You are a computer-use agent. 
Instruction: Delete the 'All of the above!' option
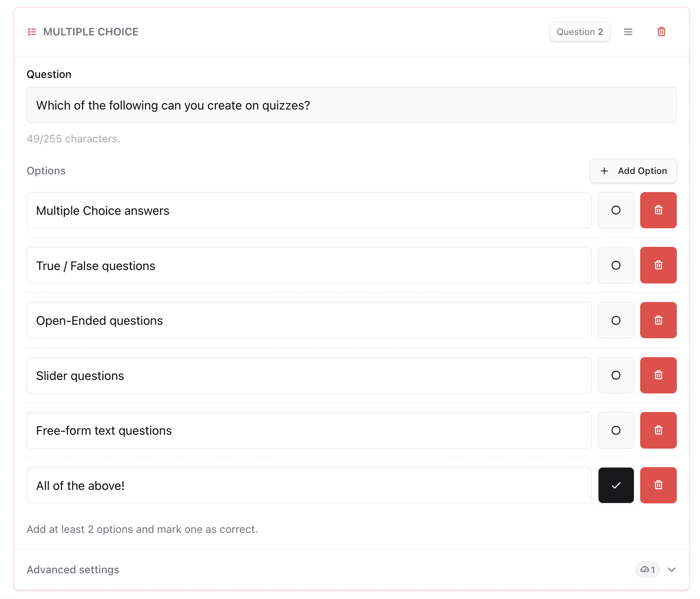coord(658,485)
